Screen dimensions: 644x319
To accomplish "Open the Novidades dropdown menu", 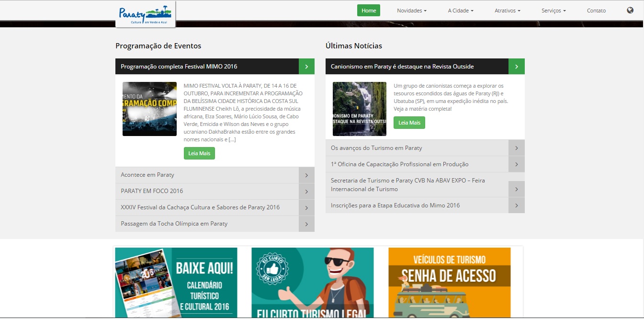I will [x=411, y=11].
